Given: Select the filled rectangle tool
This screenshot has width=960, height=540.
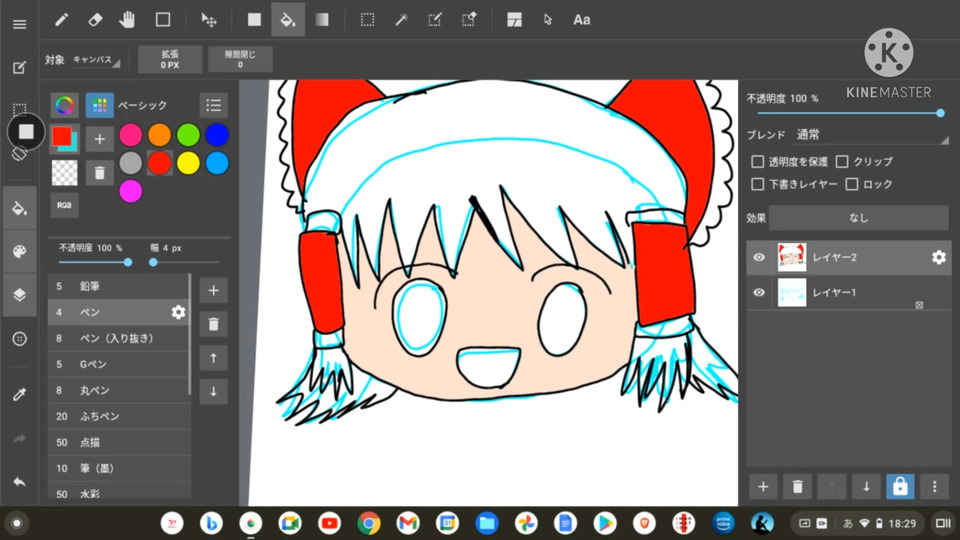Looking at the screenshot, I should (x=254, y=20).
